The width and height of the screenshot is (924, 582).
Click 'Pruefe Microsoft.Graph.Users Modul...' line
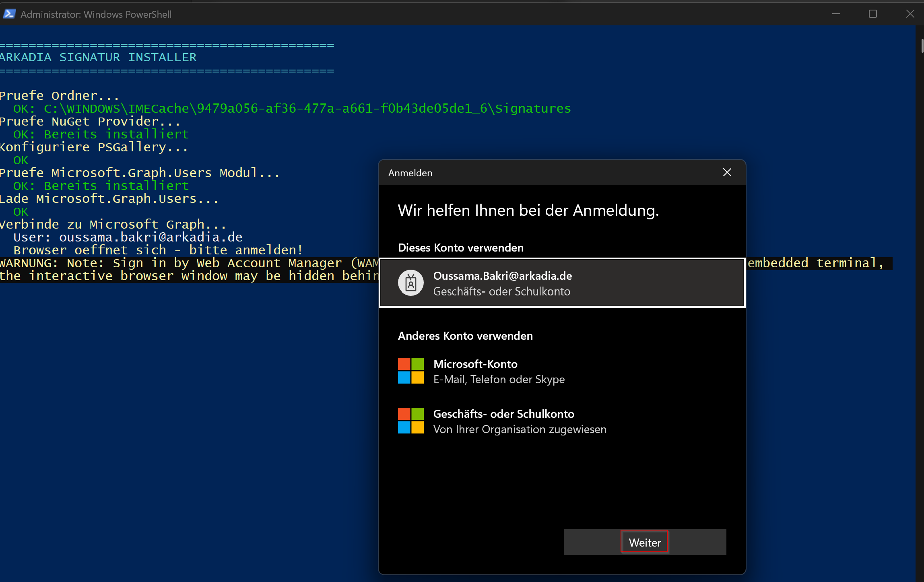point(140,173)
